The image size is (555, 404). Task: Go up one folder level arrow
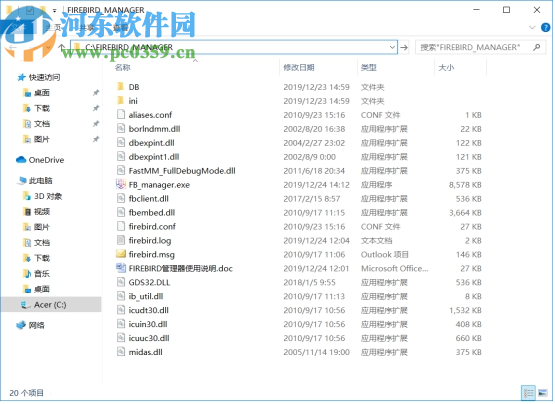coord(62,47)
